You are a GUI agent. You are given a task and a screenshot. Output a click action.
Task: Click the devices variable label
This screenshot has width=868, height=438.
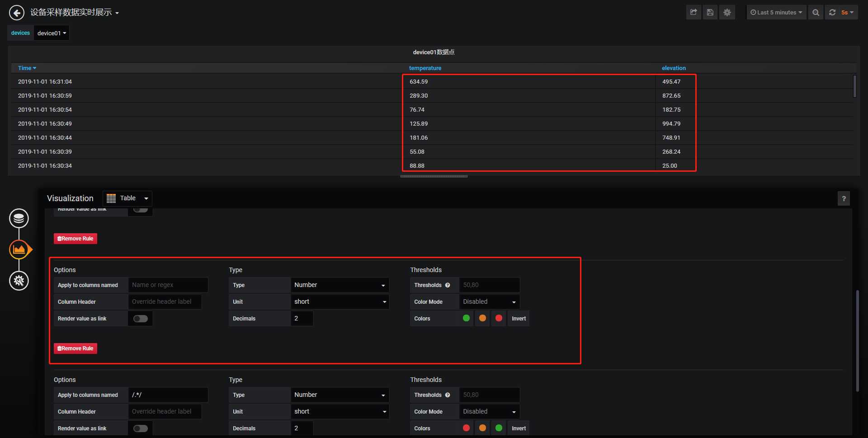point(20,33)
